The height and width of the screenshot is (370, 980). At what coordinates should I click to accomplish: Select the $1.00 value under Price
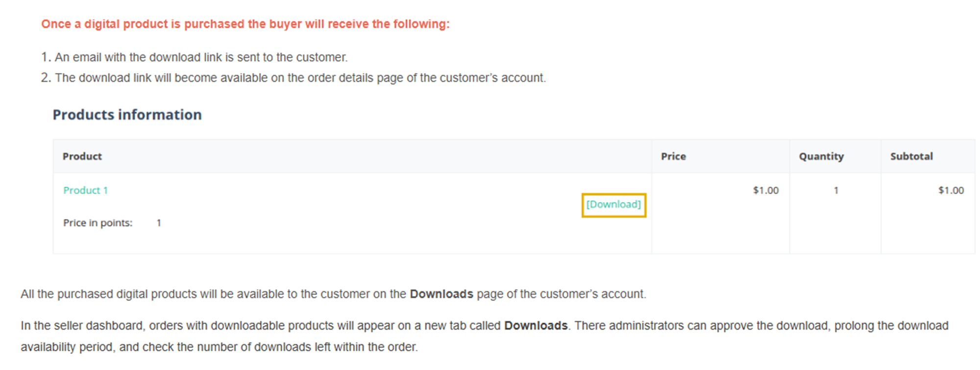pyautogui.click(x=765, y=190)
